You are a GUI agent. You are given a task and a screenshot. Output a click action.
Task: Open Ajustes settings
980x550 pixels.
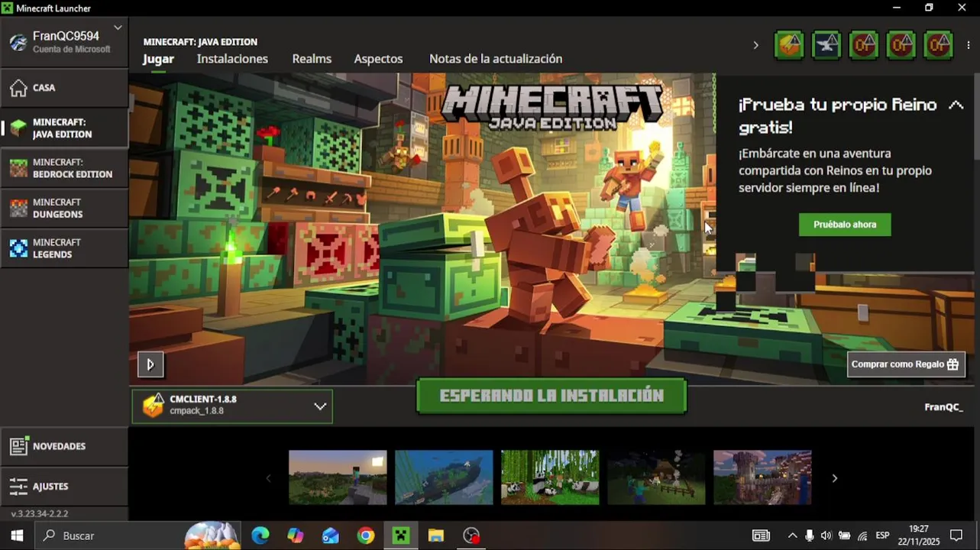[64, 486]
